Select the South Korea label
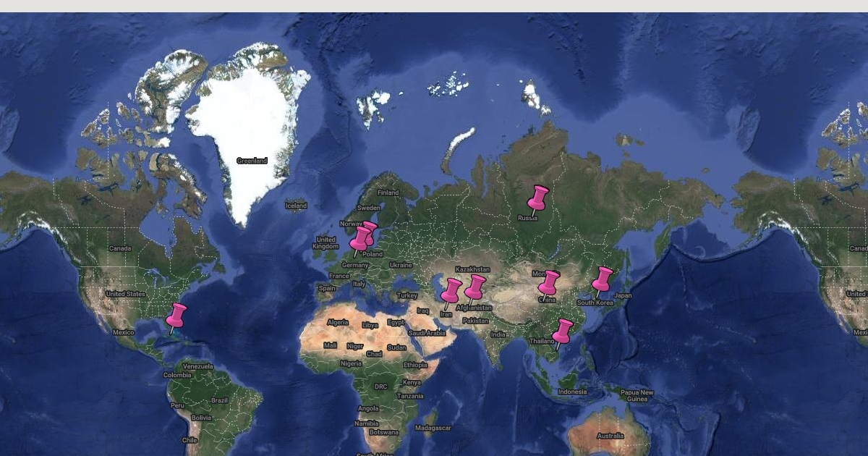 pos(595,303)
